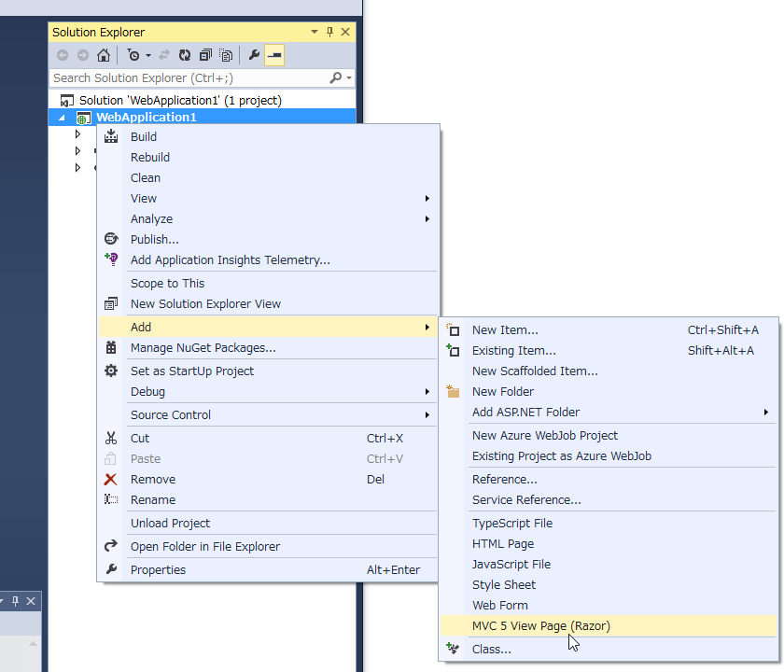The image size is (784, 672).
Task: Add a Web Form
Action: [x=609, y=605]
